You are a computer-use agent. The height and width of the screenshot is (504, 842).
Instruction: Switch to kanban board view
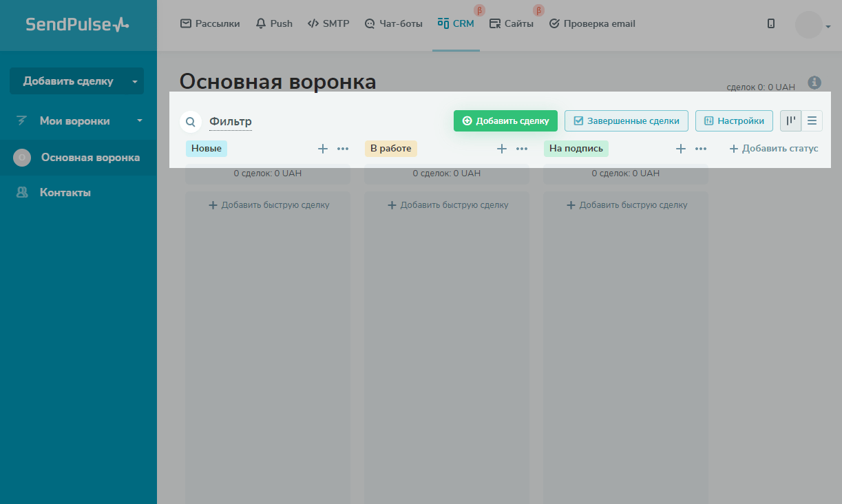point(790,121)
